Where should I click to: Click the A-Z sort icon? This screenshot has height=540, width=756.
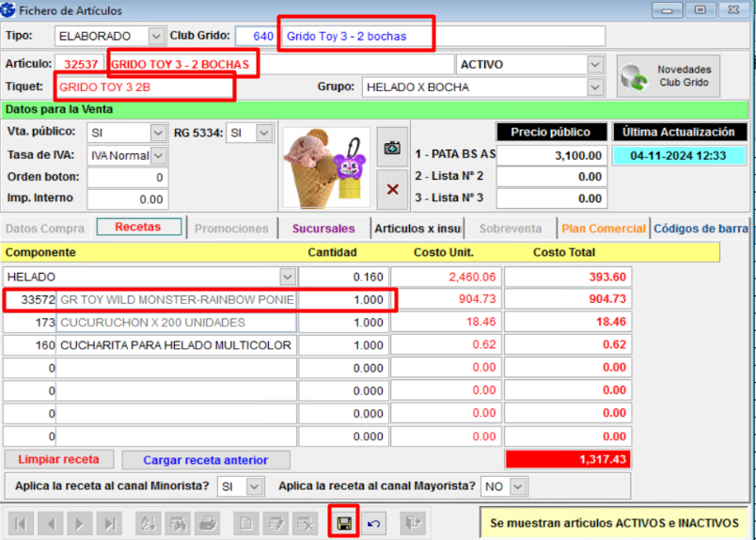coord(148,524)
